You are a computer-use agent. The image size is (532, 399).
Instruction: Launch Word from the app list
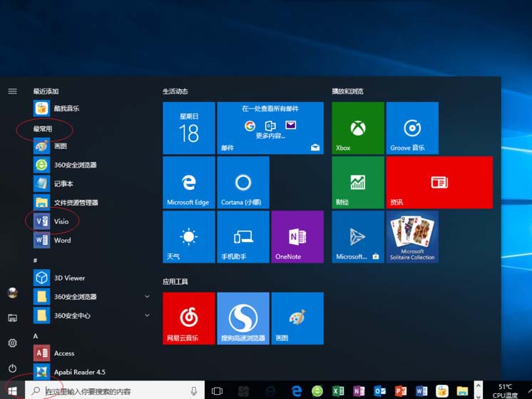pos(91,241)
